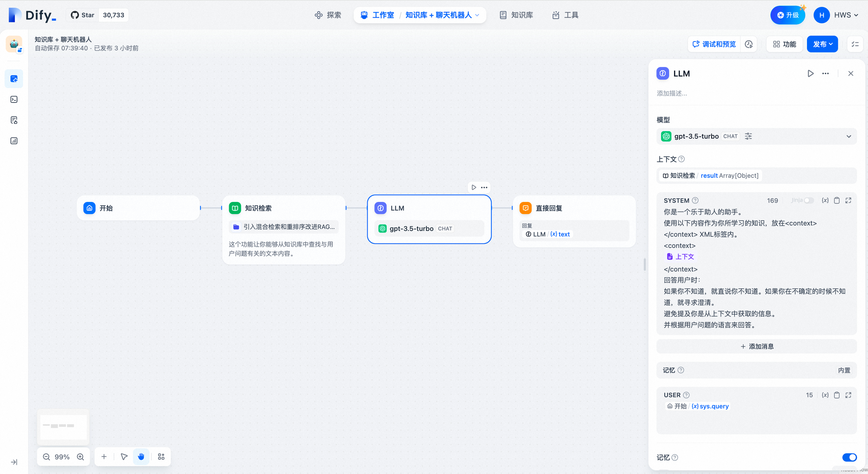Expand the 知识库＋聊天机器人 app switcher
The height and width of the screenshot is (474, 868).
478,15
